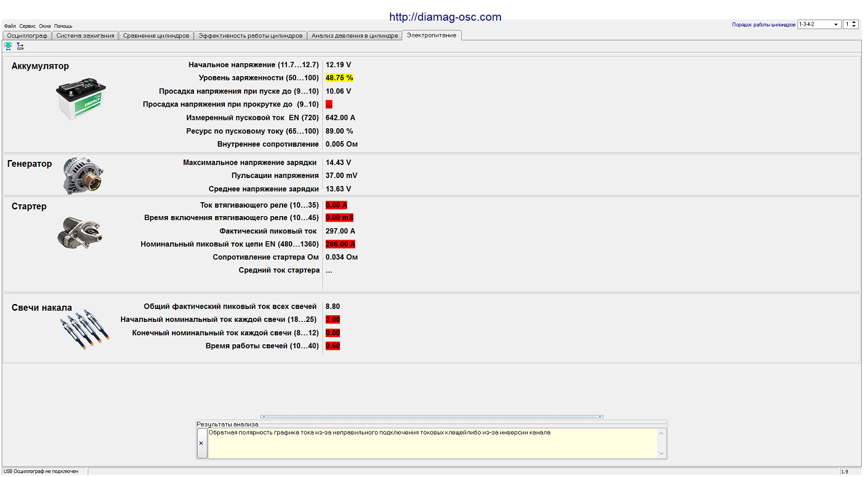Click the 37.00 mV voltage ripple value

341,176
